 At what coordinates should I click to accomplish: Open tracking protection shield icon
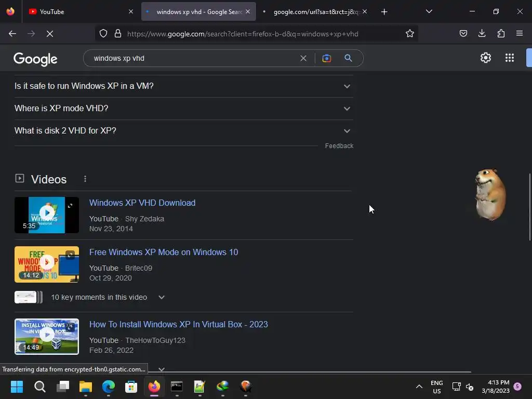pos(103,34)
